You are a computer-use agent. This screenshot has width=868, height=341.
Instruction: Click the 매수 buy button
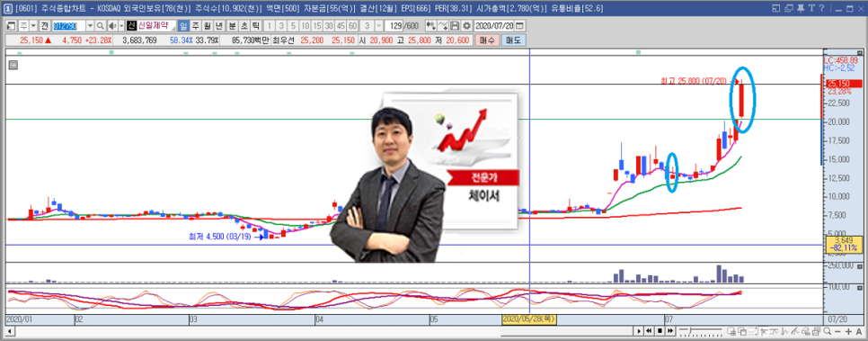[488, 40]
